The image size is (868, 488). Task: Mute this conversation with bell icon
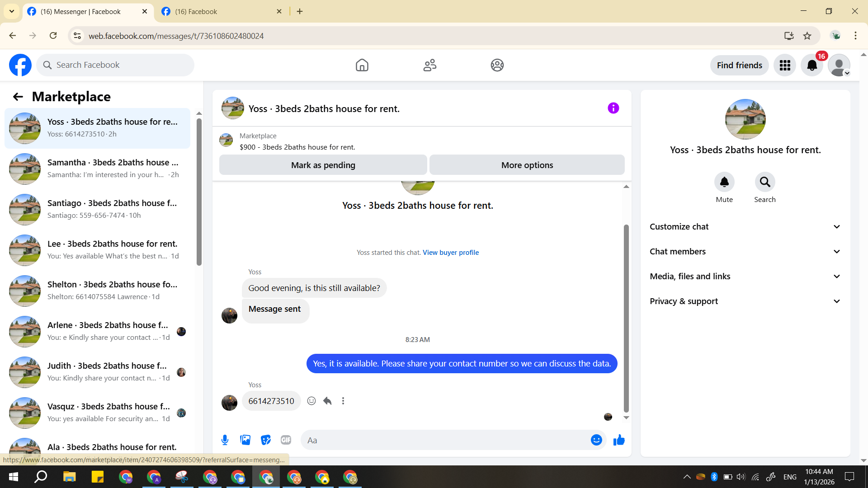724,182
